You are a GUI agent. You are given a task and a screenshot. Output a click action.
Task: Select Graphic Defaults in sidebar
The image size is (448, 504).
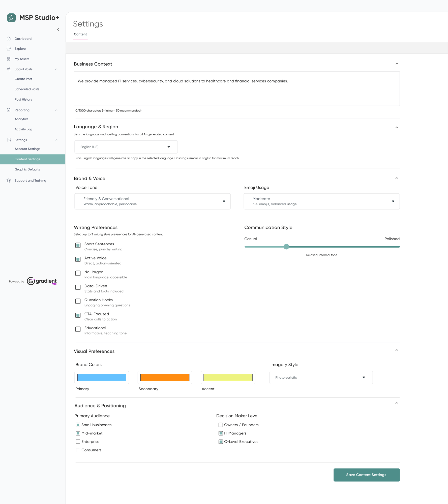tap(27, 169)
